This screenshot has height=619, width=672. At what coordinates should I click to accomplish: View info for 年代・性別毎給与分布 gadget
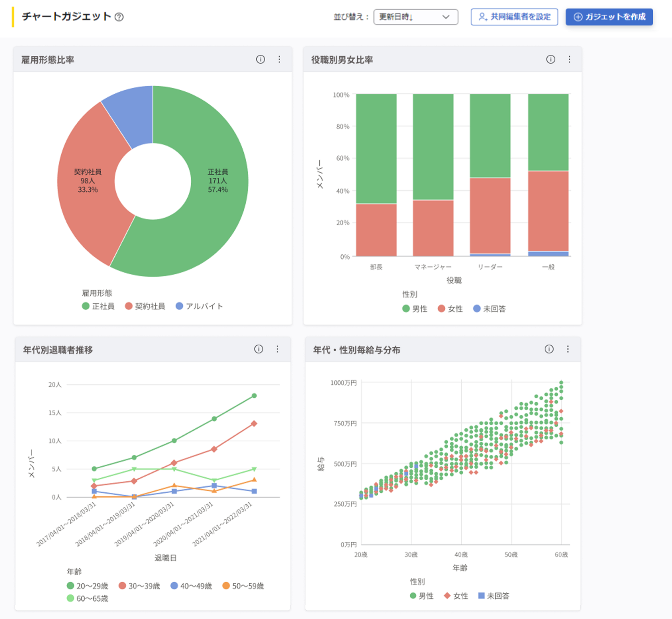click(x=549, y=349)
